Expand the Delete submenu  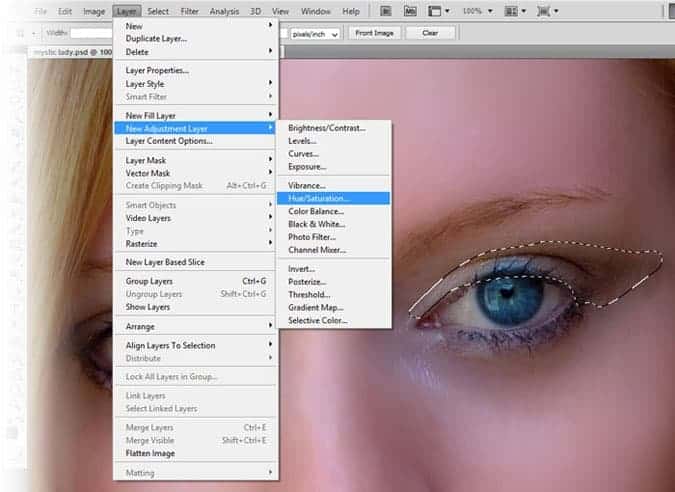195,52
